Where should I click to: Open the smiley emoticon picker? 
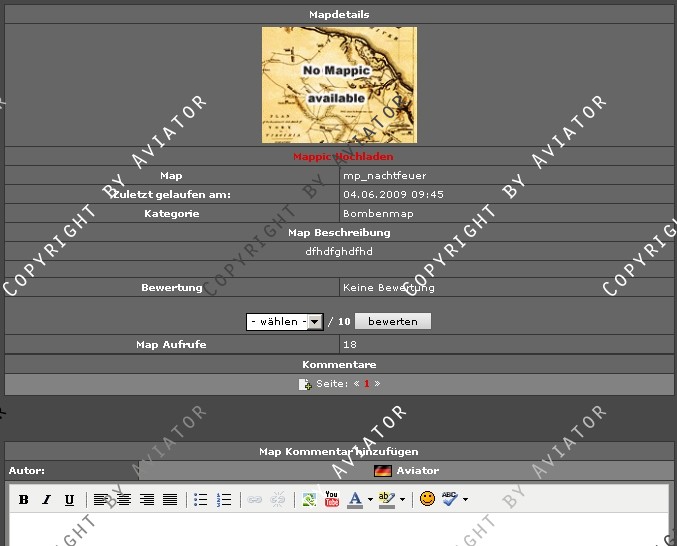click(x=427, y=499)
